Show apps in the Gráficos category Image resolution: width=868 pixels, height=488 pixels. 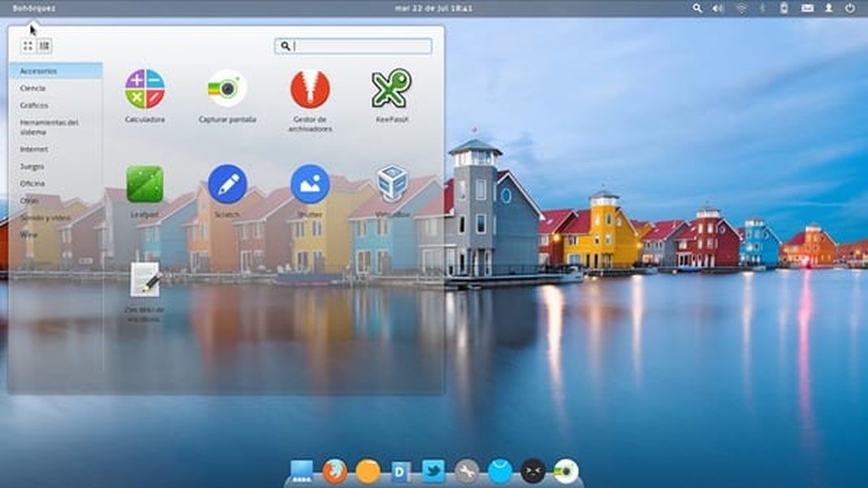click(33, 105)
